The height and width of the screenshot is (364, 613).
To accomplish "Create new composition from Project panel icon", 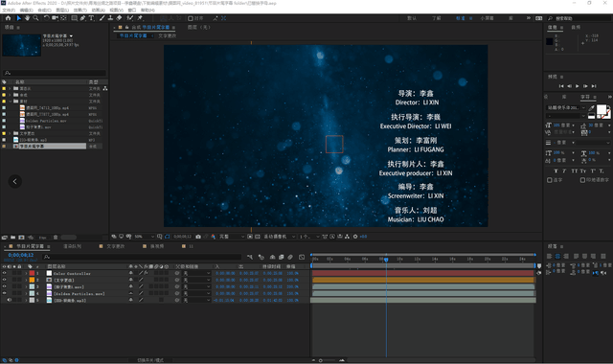I will pos(21,238).
